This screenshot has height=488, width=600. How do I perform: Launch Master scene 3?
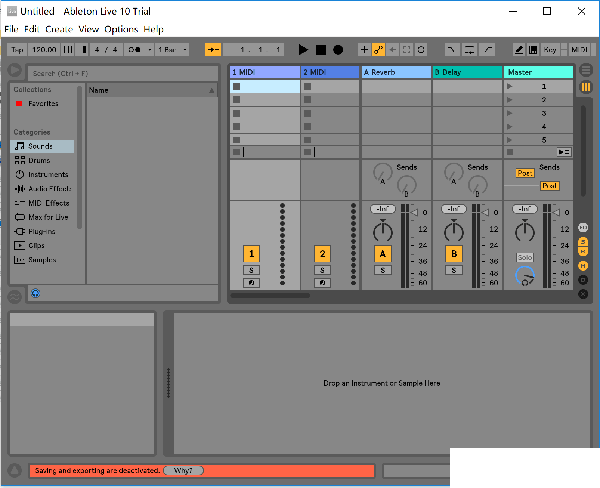pyautogui.click(x=509, y=113)
